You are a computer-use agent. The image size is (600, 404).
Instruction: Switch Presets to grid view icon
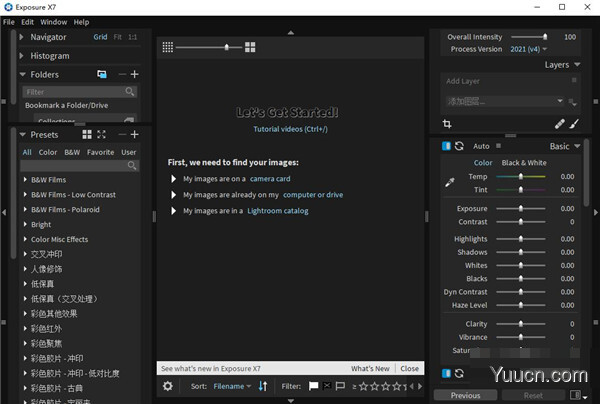87,134
